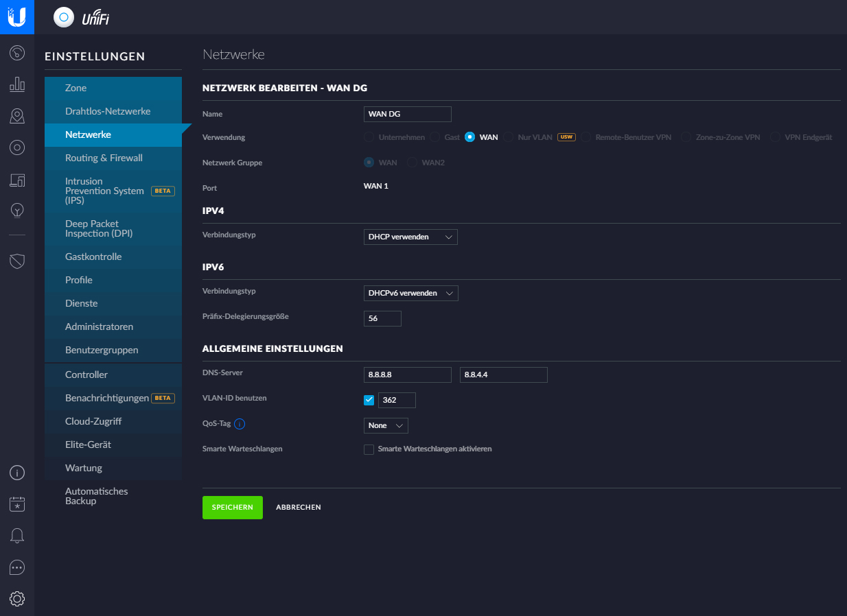The image size is (847, 616).
Task: Open the chat support bubble icon
Action: tap(17, 567)
